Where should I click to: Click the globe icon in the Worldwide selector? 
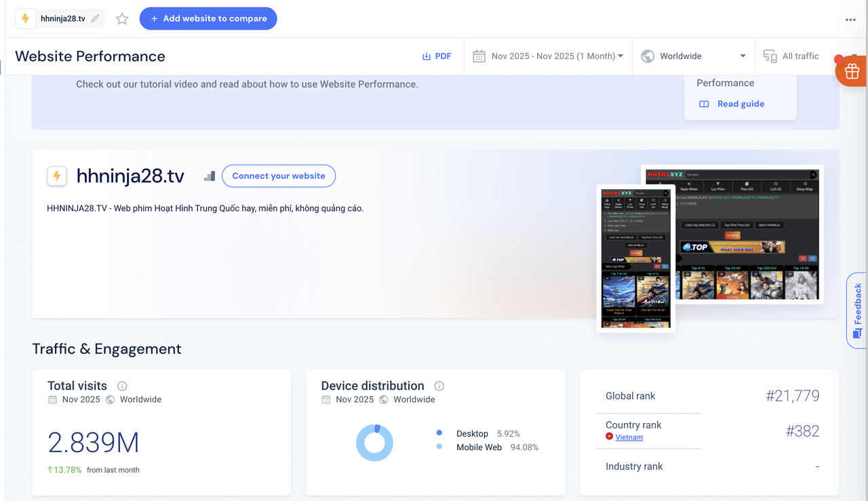click(x=648, y=56)
